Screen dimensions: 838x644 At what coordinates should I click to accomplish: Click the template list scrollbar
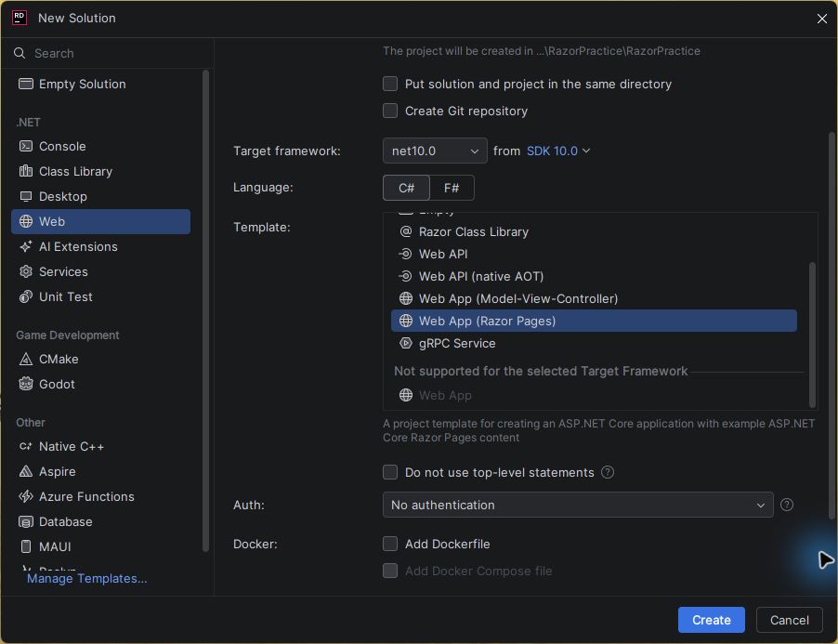click(x=812, y=334)
